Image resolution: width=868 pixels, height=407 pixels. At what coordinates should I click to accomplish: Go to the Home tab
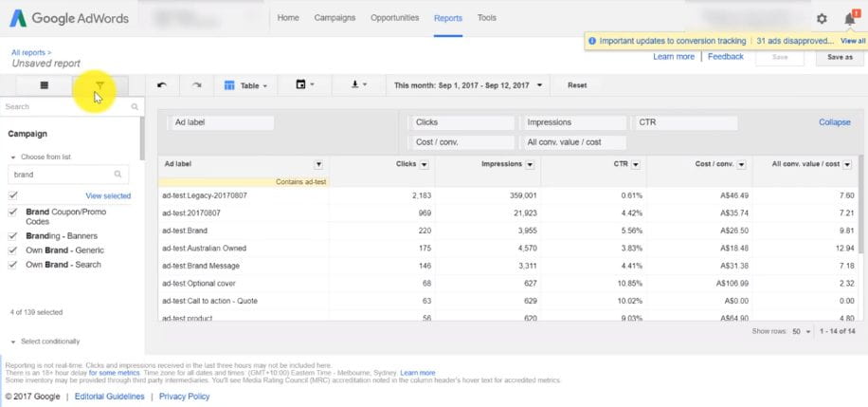click(288, 18)
